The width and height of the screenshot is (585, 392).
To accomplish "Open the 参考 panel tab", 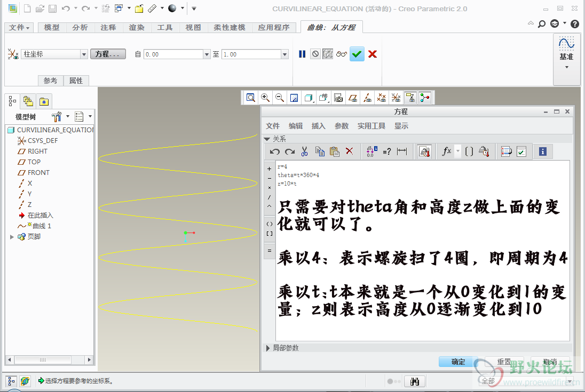I will 50,81.
